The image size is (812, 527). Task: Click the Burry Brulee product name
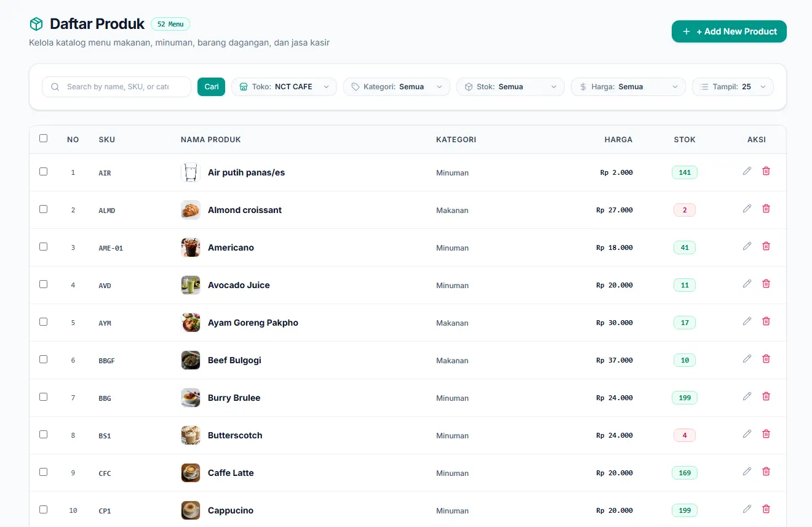[x=234, y=398]
